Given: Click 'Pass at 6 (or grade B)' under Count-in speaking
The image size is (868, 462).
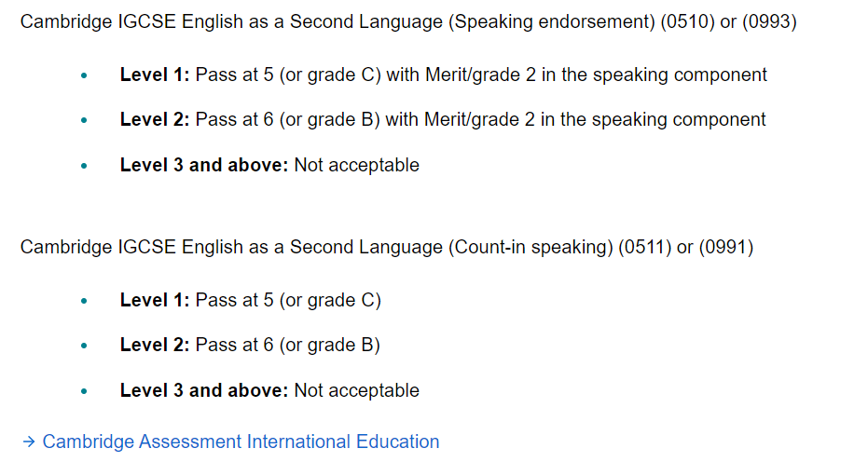Looking at the screenshot, I should 288,345.
